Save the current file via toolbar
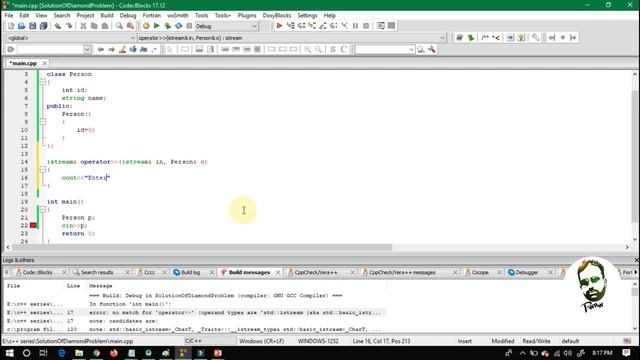640x360 pixels. click(32, 26)
